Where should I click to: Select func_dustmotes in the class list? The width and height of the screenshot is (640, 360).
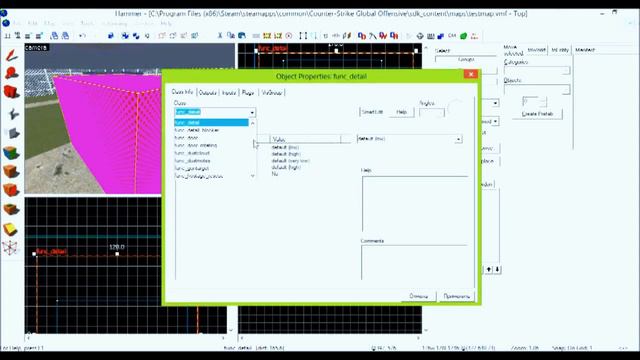click(192, 161)
